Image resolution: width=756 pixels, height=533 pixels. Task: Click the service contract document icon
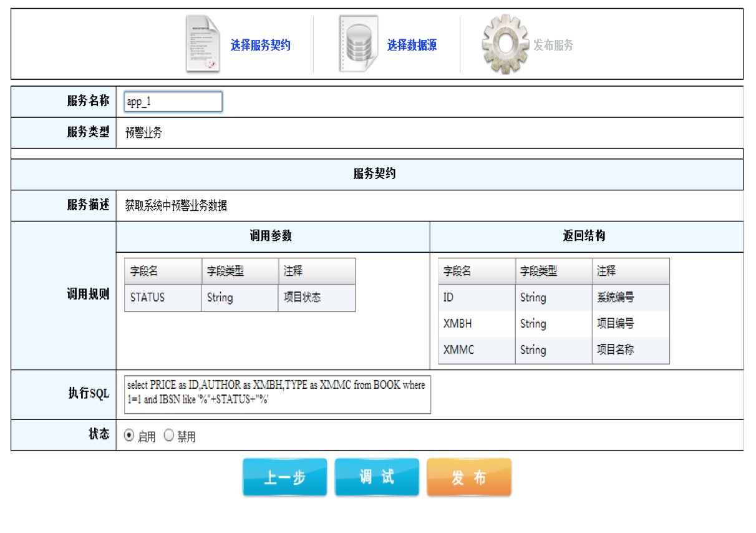pos(203,44)
